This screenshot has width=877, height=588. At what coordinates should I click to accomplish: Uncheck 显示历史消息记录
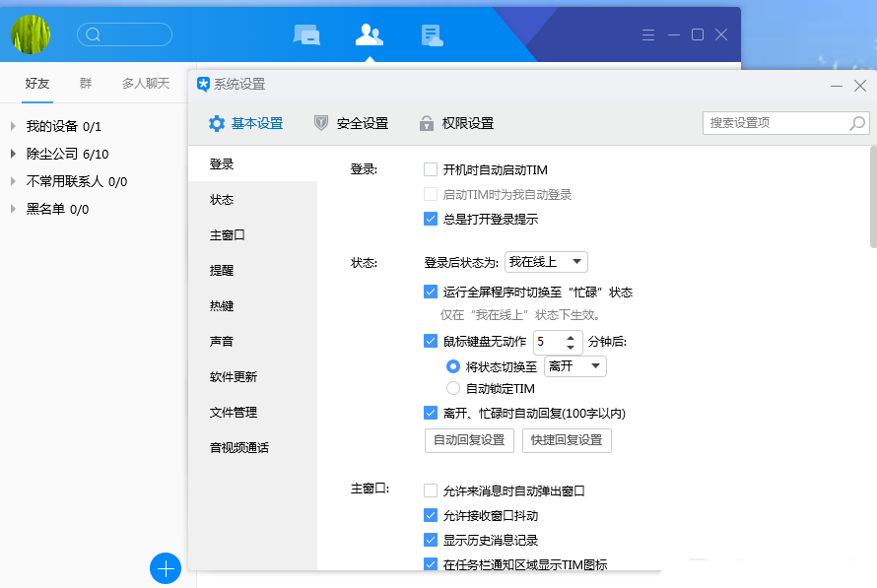point(430,540)
